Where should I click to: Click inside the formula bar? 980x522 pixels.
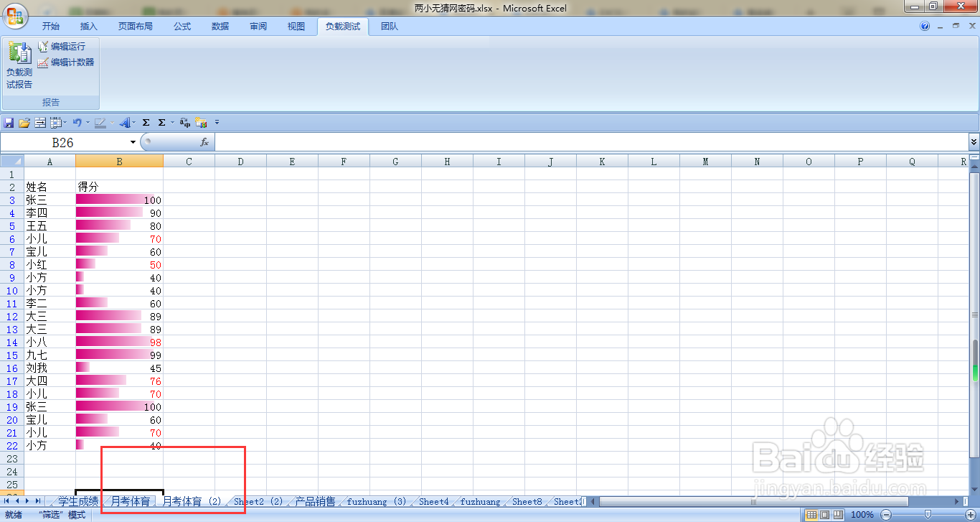point(590,142)
